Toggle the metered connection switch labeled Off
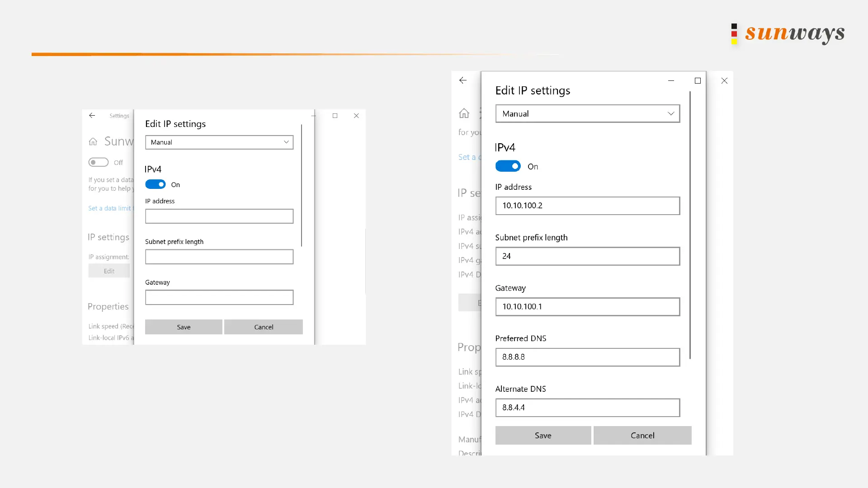The image size is (868, 488). coord(99,162)
